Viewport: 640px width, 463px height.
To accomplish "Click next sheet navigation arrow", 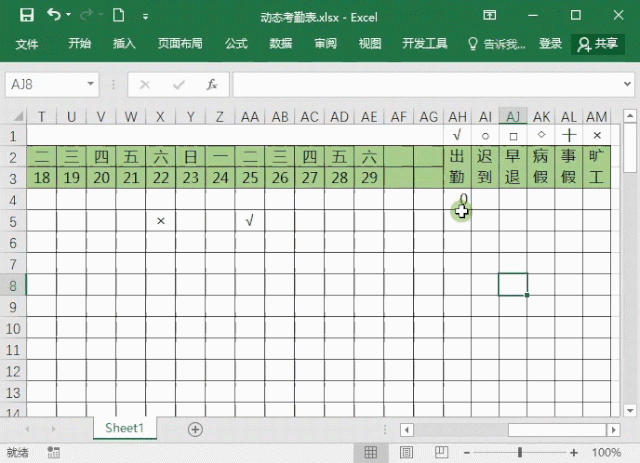I will [x=53, y=429].
